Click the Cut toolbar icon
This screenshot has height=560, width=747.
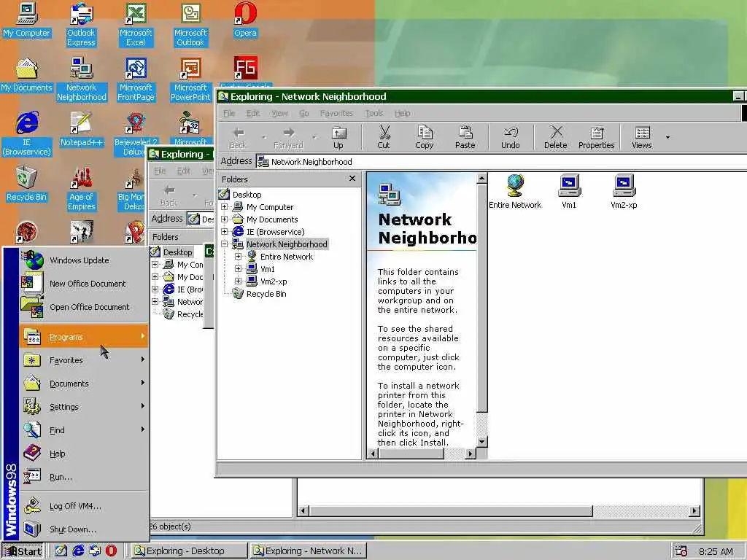point(384,137)
